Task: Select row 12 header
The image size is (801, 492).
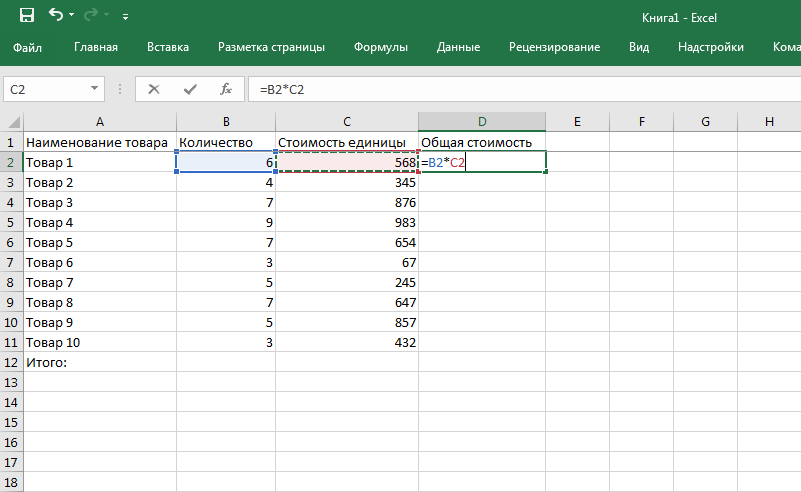Action: pos(11,362)
